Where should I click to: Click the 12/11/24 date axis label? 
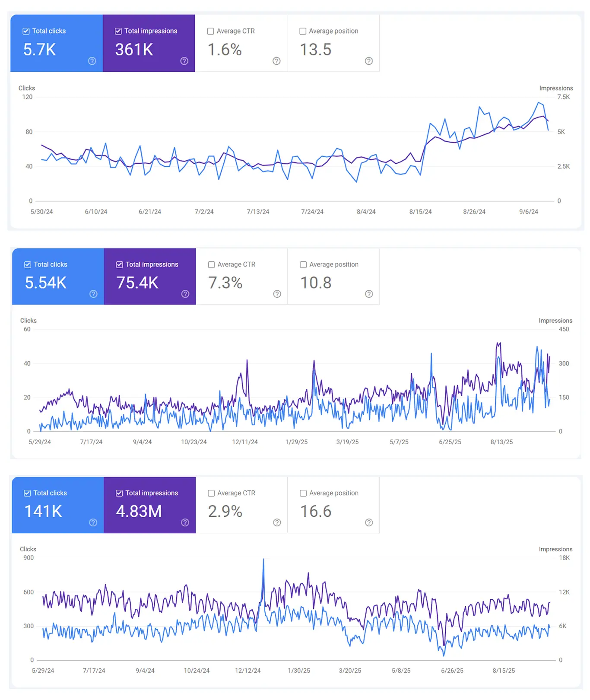click(x=245, y=442)
